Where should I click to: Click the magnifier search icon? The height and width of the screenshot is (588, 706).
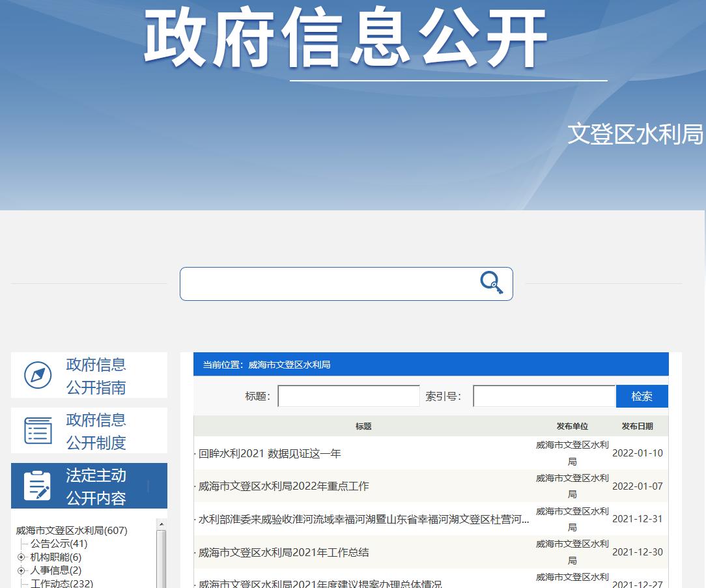click(492, 283)
